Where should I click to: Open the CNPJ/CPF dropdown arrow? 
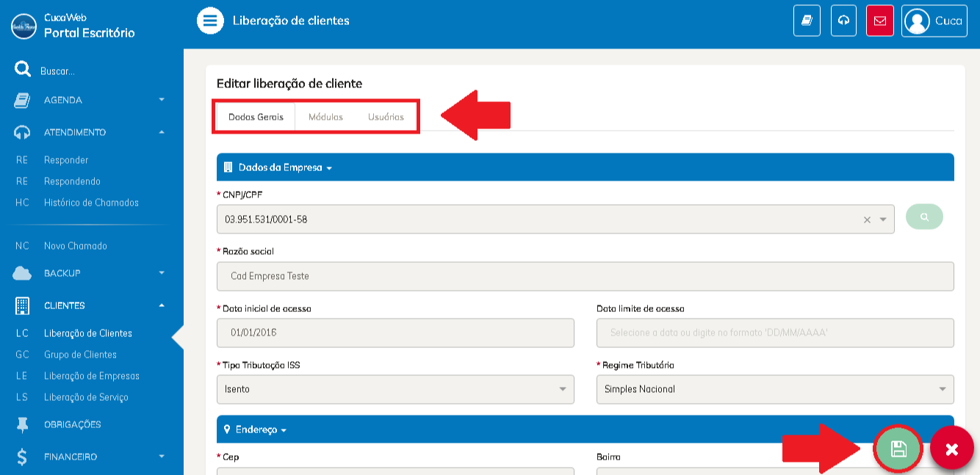pos(883,220)
